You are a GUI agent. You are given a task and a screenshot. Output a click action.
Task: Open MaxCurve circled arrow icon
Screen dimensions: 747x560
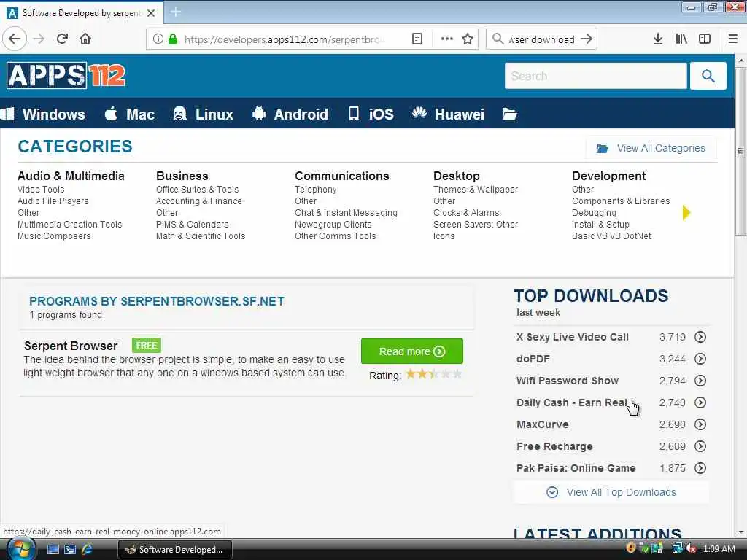pyautogui.click(x=700, y=424)
